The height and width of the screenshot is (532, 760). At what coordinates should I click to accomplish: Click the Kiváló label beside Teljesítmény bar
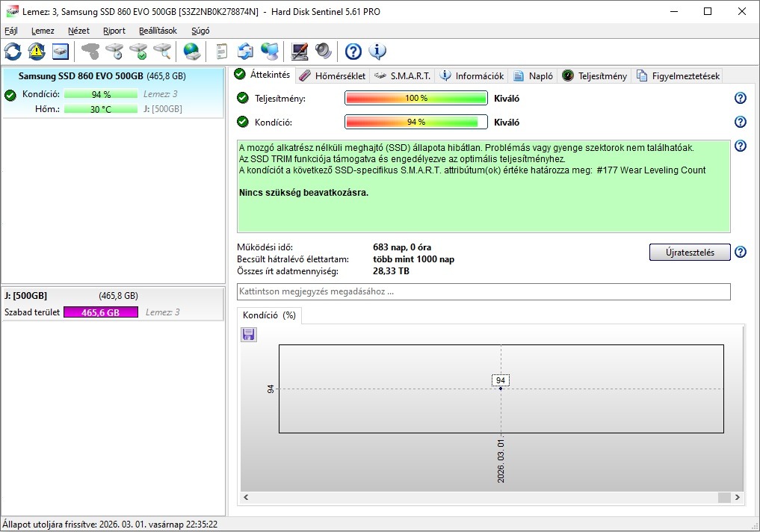coord(507,99)
